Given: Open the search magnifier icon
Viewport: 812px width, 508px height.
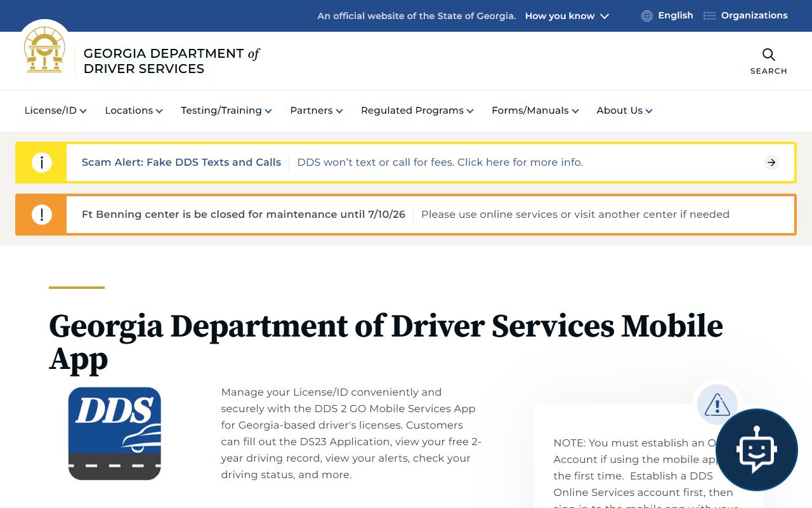Looking at the screenshot, I should [x=769, y=55].
